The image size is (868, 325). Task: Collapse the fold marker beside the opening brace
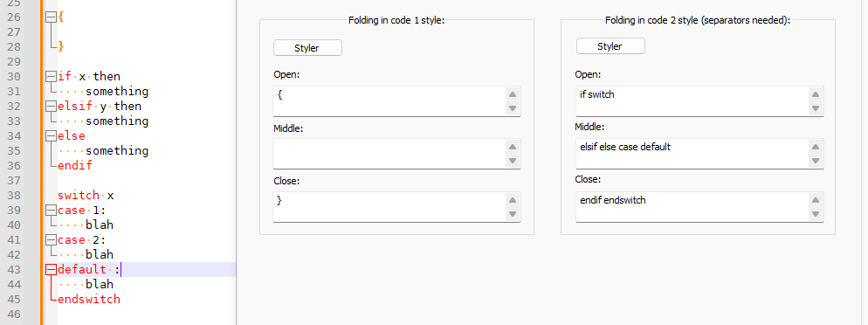point(52,17)
